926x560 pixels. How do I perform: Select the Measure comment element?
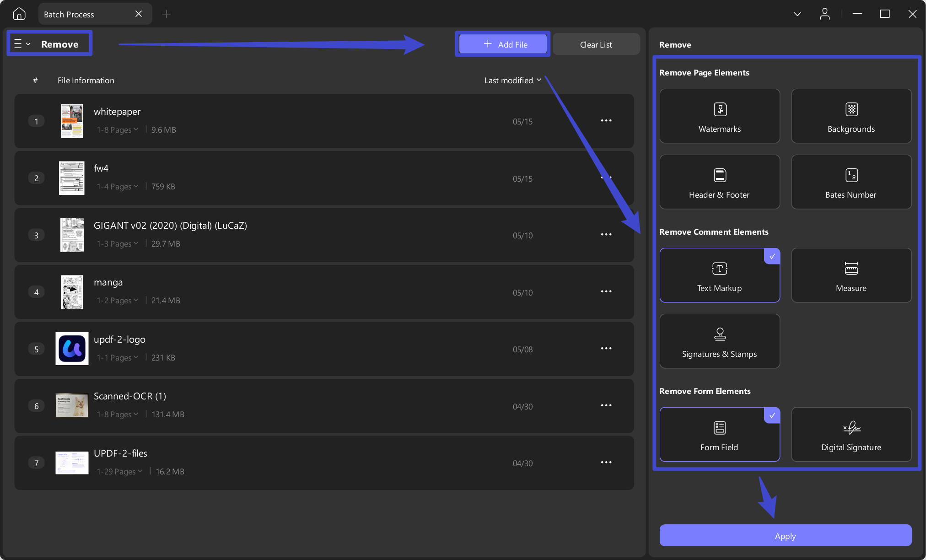coord(851,275)
